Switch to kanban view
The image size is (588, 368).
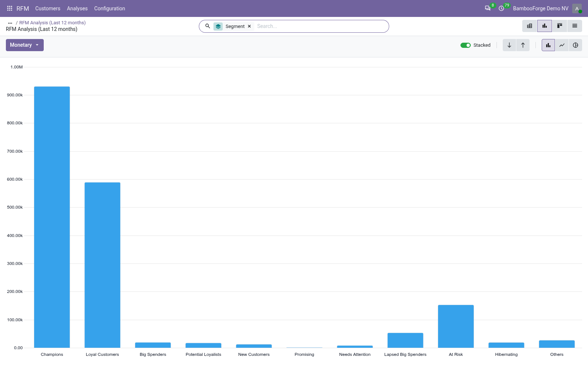[x=560, y=26]
